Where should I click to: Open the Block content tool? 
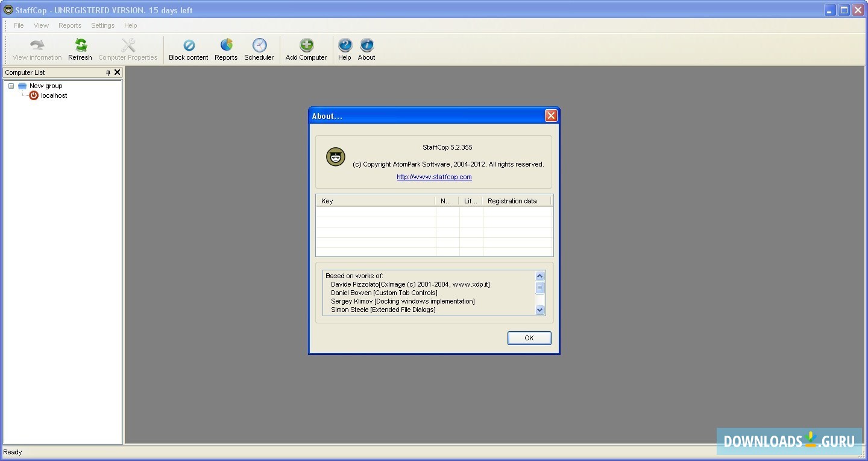click(189, 49)
